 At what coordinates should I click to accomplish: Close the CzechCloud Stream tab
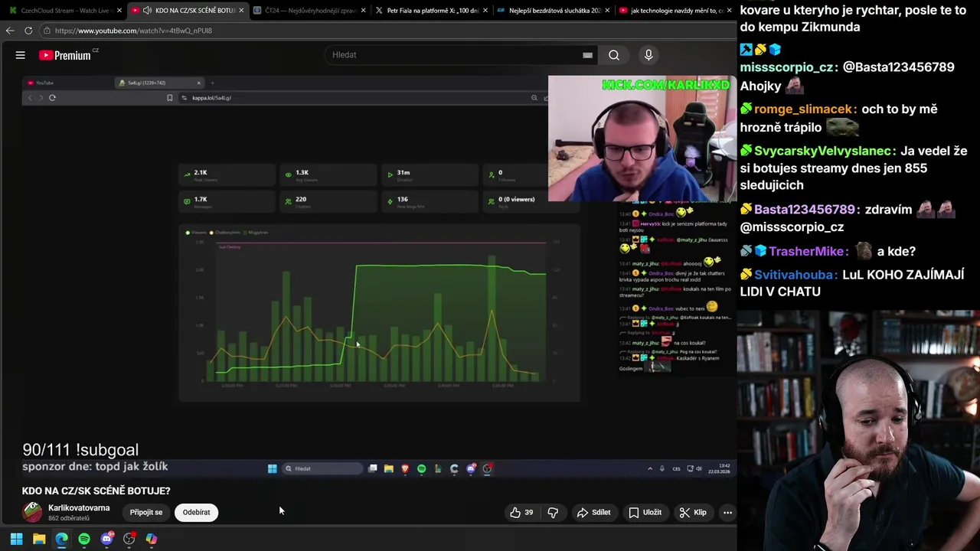pos(119,11)
